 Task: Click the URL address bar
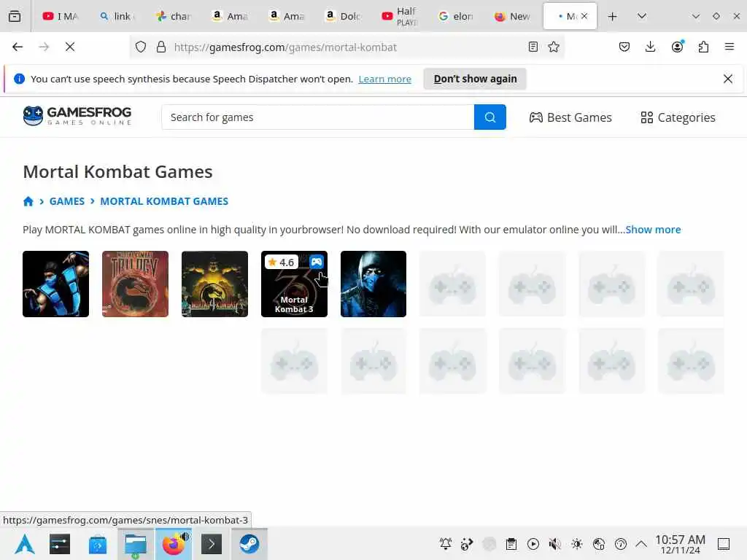(x=348, y=47)
